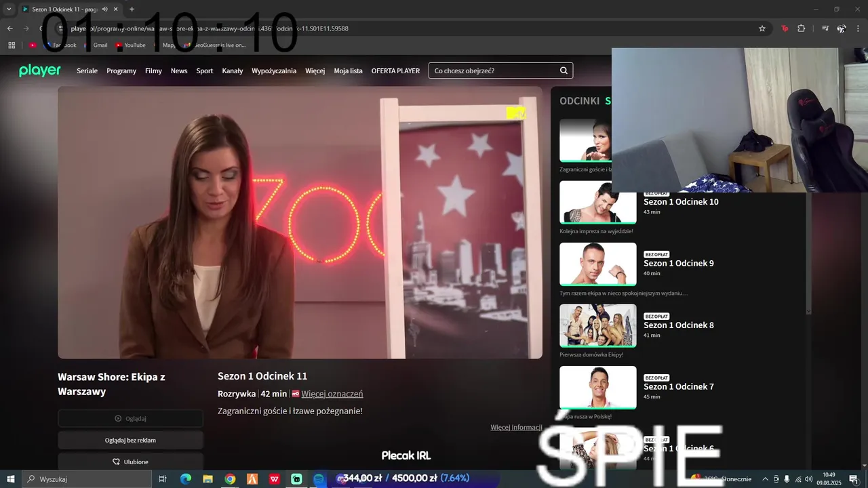Switch to Chrome in the taskbar
This screenshot has width=868, height=488.
click(230, 479)
